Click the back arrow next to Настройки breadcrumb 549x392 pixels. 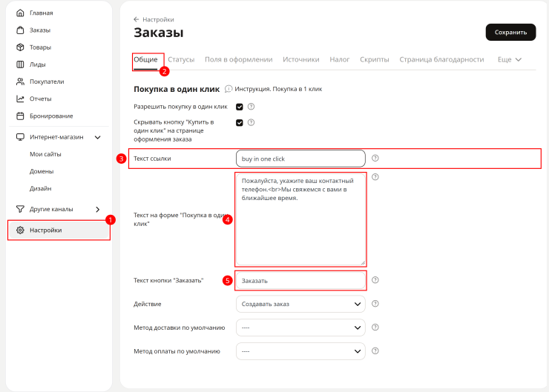137,19
